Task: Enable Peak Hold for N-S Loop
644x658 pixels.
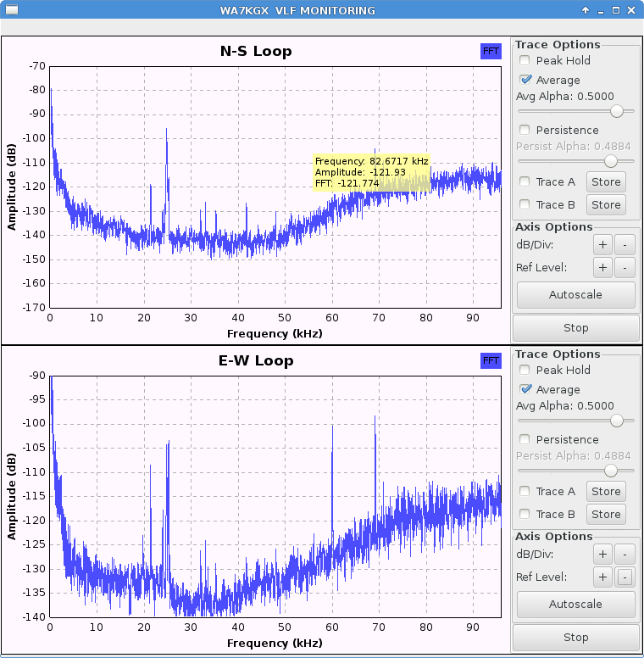Action: pyautogui.click(x=525, y=61)
